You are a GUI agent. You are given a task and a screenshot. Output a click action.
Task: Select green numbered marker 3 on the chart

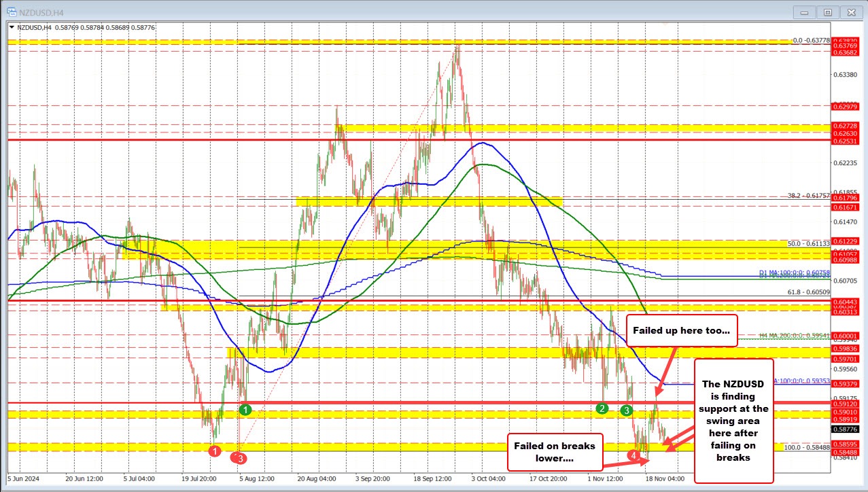pyautogui.click(x=626, y=411)
